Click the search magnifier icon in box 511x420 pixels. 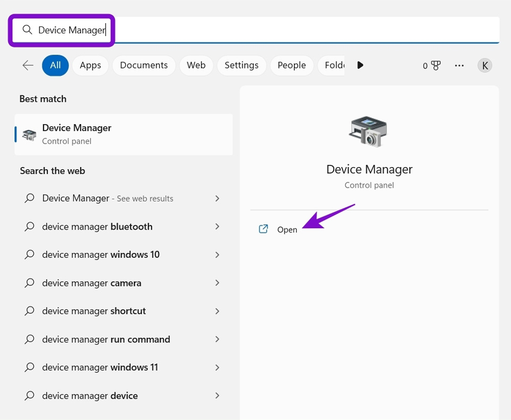27,30
